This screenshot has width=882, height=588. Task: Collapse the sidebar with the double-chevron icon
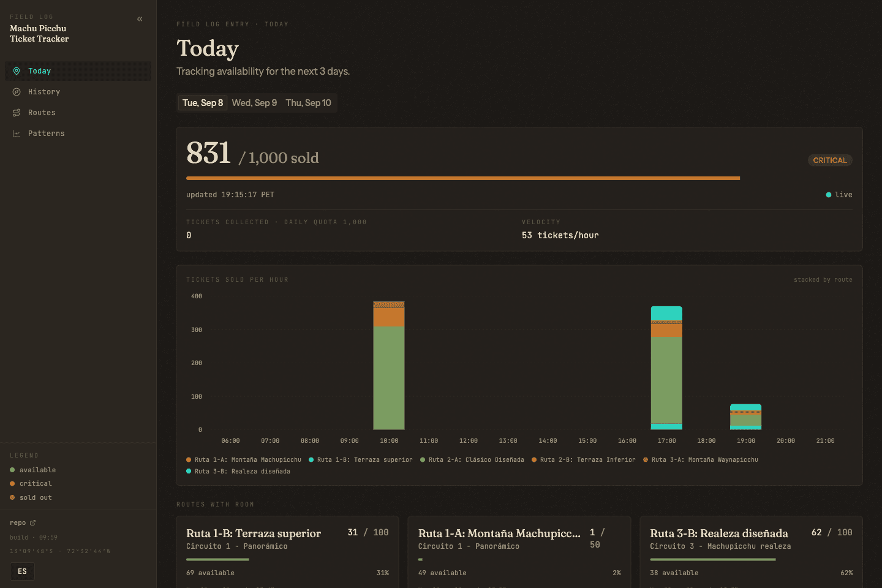[140, 19]
